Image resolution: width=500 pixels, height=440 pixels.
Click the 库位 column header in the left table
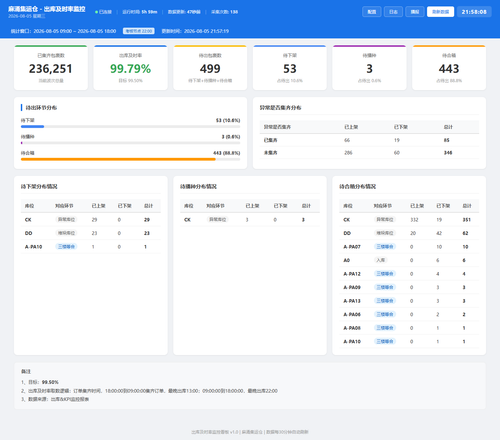[29, 206]
